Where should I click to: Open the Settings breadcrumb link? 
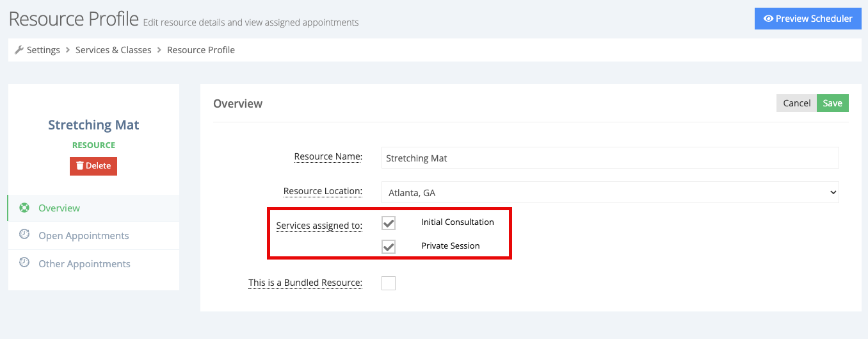click(x=44, y=50)
